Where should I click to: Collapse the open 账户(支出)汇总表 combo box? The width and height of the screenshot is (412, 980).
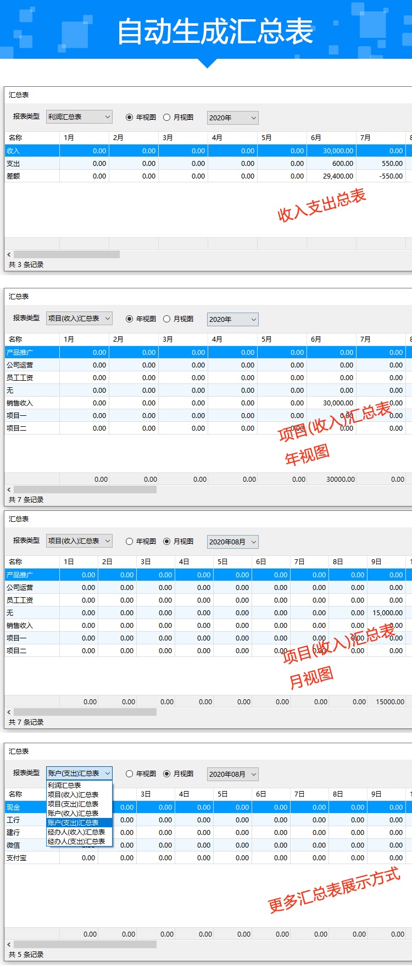coord(79,773)
